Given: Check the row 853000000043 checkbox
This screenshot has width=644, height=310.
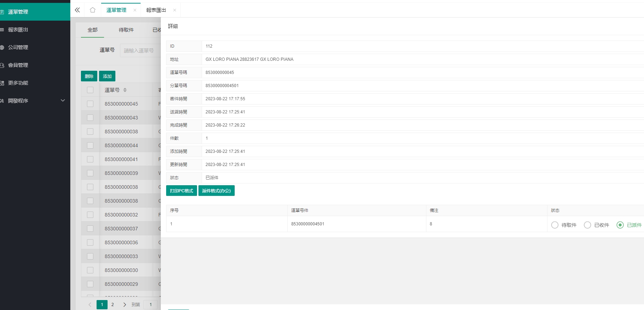Looking at the screenshot, I should coord(90,118).
